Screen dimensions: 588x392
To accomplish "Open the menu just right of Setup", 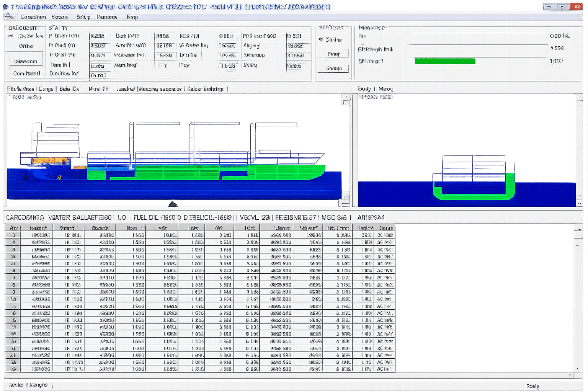I will (x=107, y=17).
